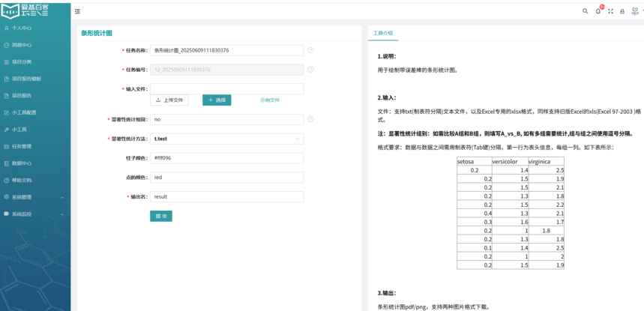The width and height of the screenshot is (644, 311).
Task: Collapse the sidebar with the hamburger icon
Action: pyautogui.click(x=78, y=11)
